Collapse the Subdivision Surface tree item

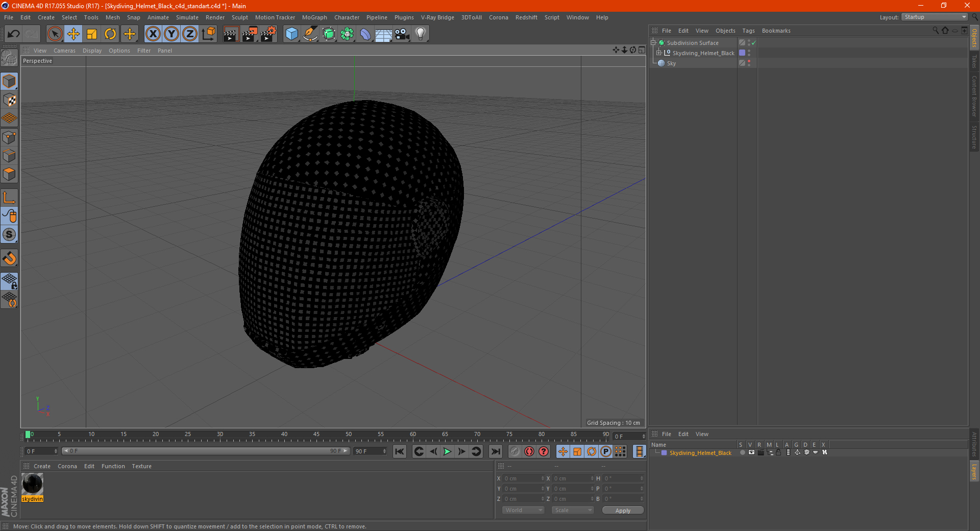tap(653, 43)
